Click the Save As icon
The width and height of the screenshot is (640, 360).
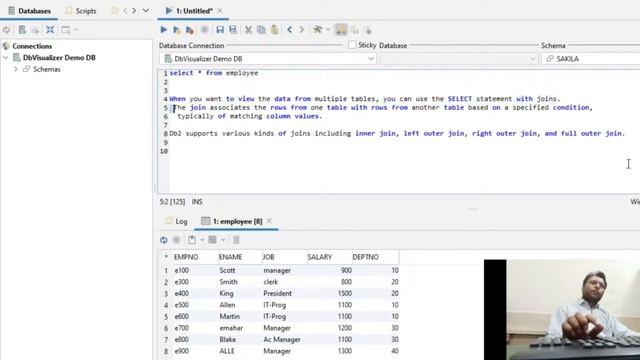233,30
